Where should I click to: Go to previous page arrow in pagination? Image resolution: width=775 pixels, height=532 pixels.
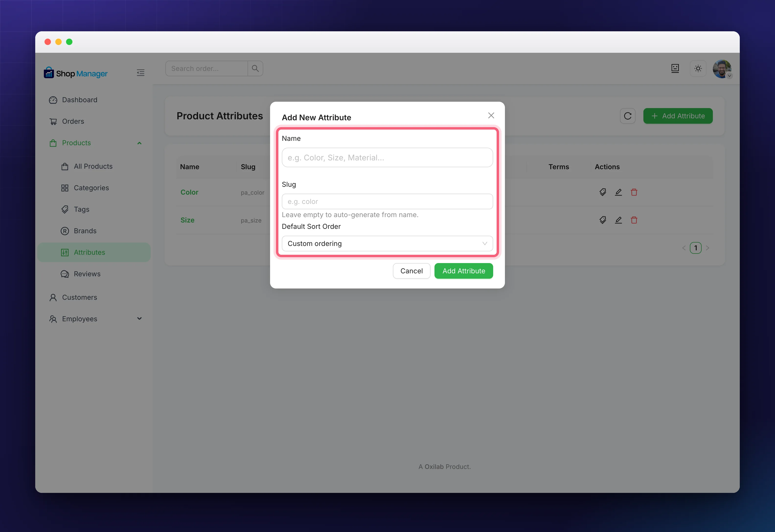(684, 248)
